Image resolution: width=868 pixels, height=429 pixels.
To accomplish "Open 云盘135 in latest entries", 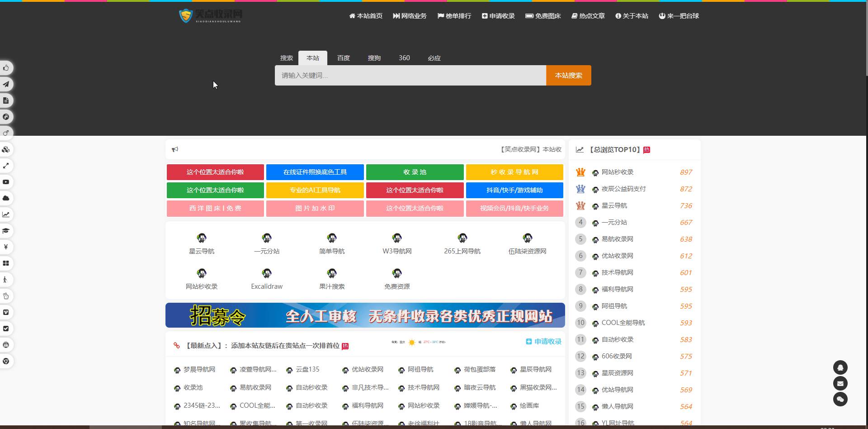I will [x=307, y=370].
